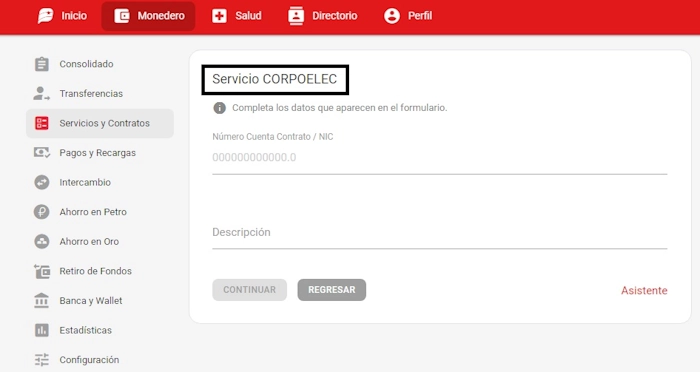Click the info icon beside form instructions

click(x=219, y=108)
